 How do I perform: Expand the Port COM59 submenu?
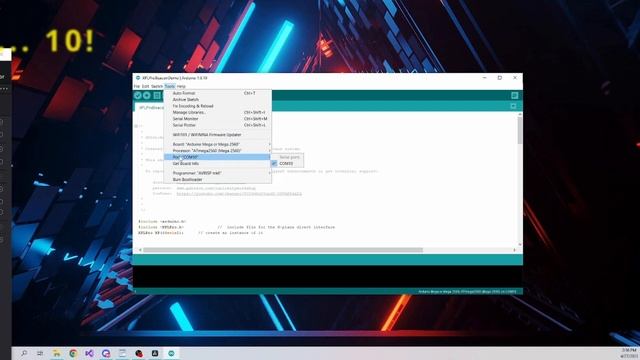pyautogui.click(x=217, y=157)
